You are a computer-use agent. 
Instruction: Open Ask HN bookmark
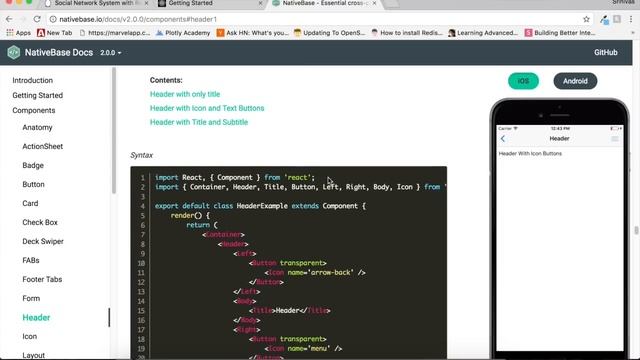253,33
